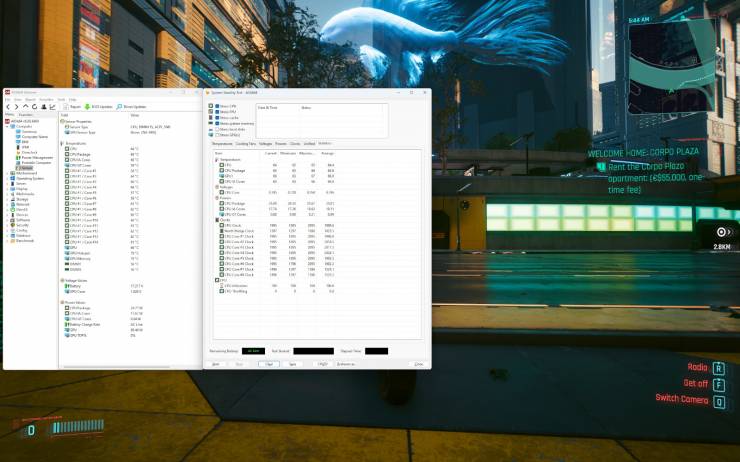Select the Overclock flame icon in tree
This screenshot has width=740, height=462.
(18, 152)
